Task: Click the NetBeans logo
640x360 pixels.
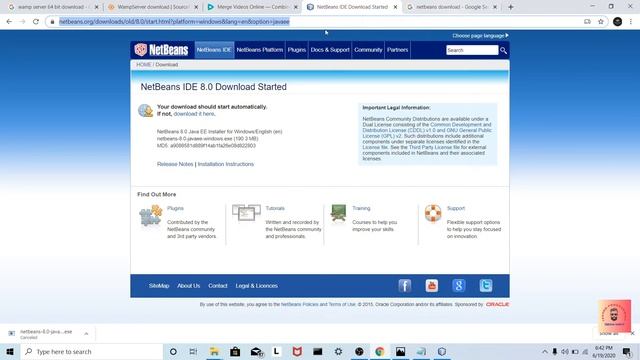Action: [161, 50]
